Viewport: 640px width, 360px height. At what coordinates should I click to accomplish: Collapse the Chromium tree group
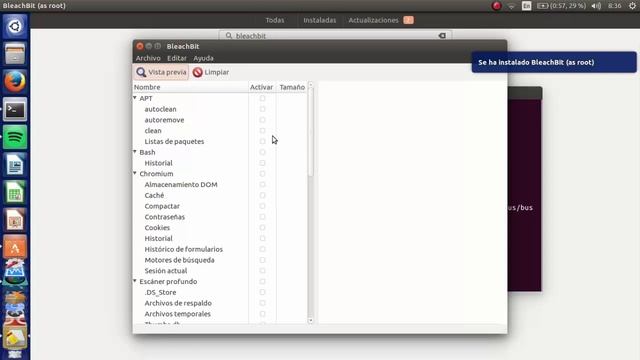pos(135,173)
